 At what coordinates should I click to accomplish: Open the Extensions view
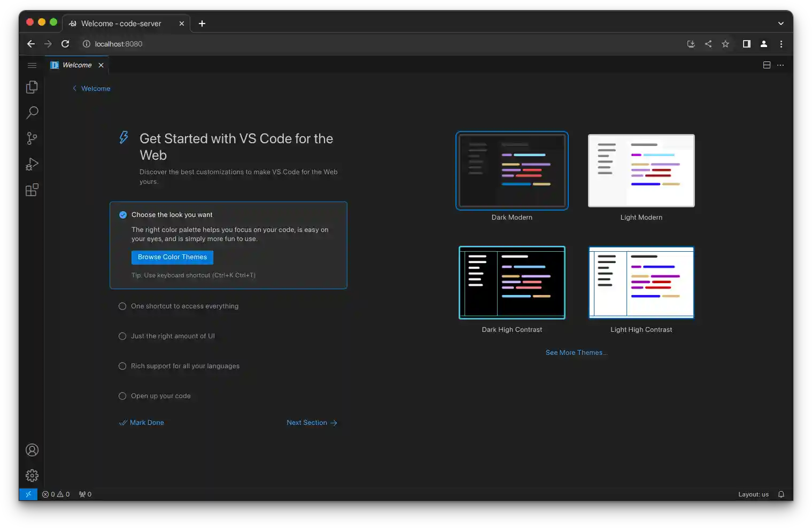click(x=32, y=190)
